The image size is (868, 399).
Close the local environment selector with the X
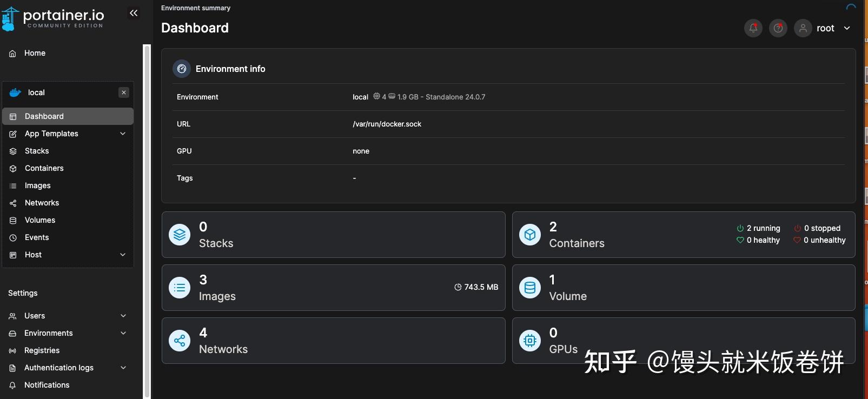click(124, 92)
